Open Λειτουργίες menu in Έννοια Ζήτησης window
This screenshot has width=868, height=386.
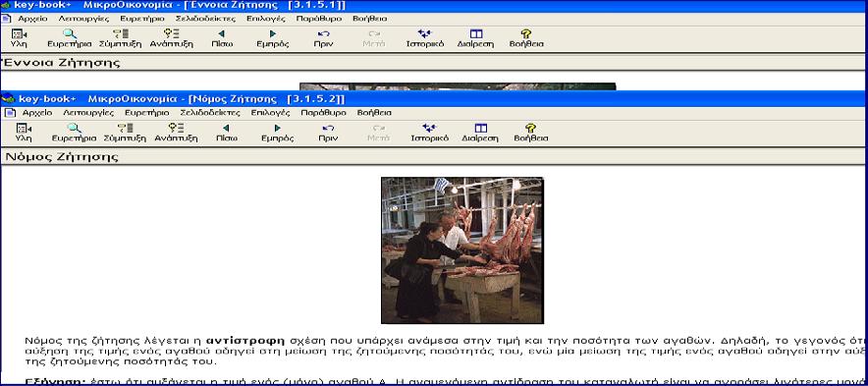pyautogui.click(x=84, y=19)
